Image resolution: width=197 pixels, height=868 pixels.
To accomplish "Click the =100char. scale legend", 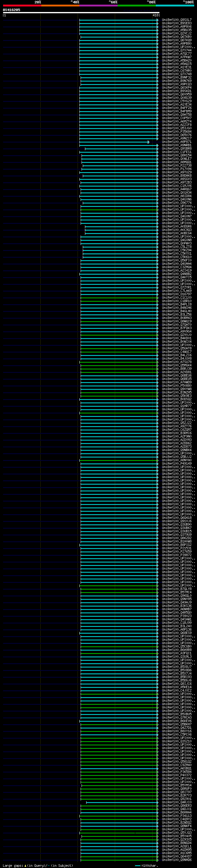I will point(146,865).
